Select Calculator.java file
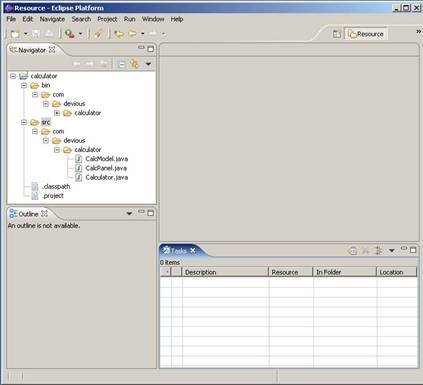Image resolution: width=423 pixels, height=385 pixels. coord(107,177)
